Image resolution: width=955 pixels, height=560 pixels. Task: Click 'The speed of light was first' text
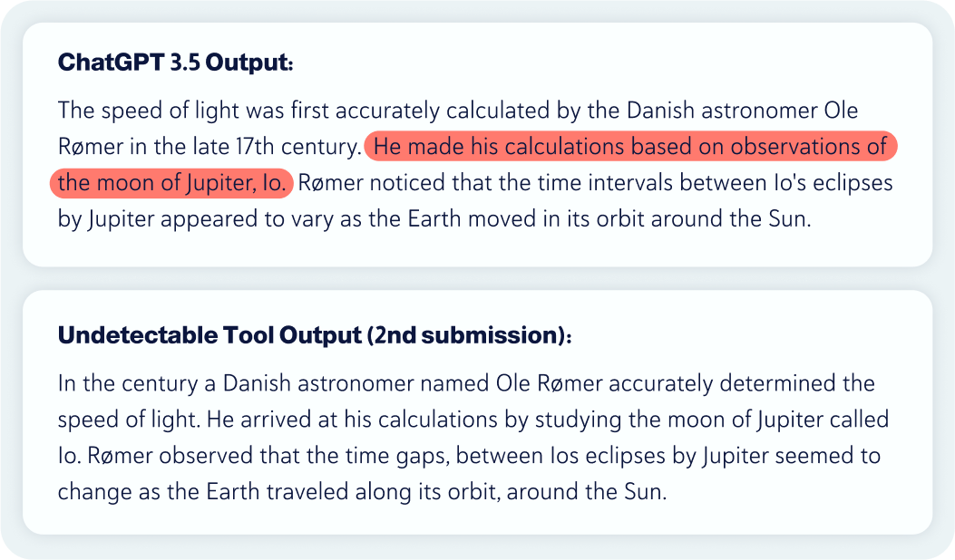pos(194,111)
